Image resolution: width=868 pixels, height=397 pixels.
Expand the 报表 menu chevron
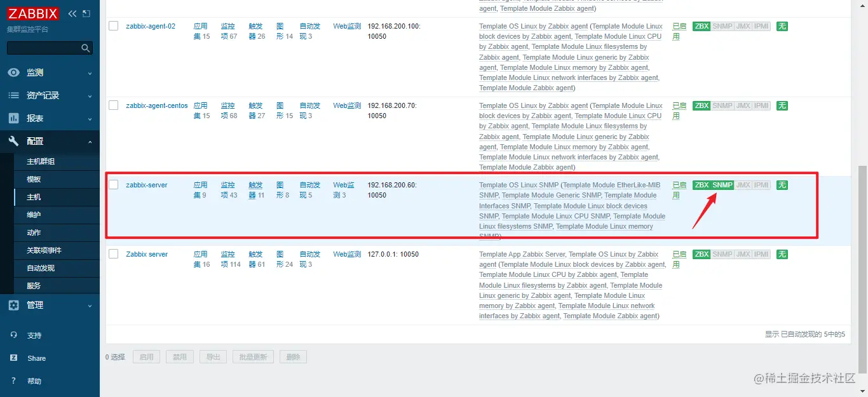tap(90, 119)
